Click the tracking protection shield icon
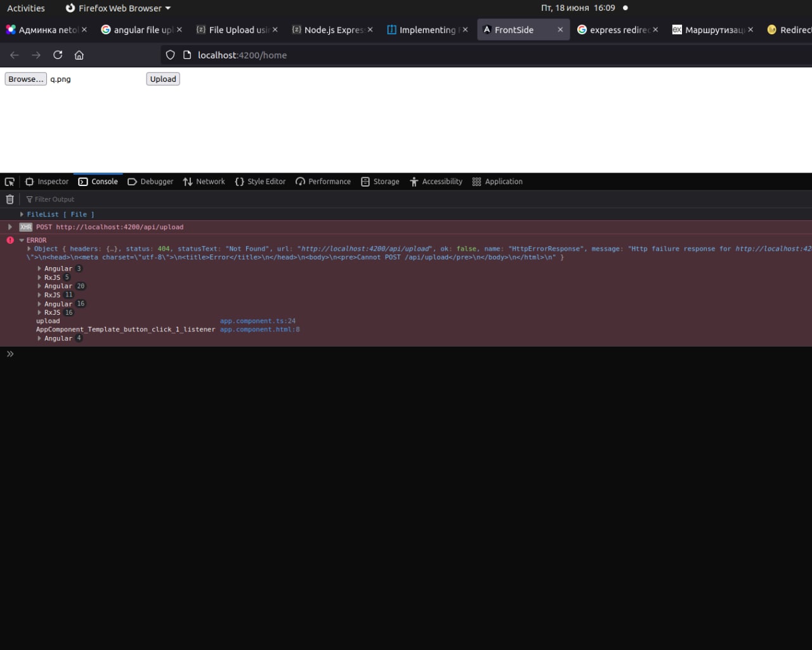 pyautogui.click(x=170, y=55)
